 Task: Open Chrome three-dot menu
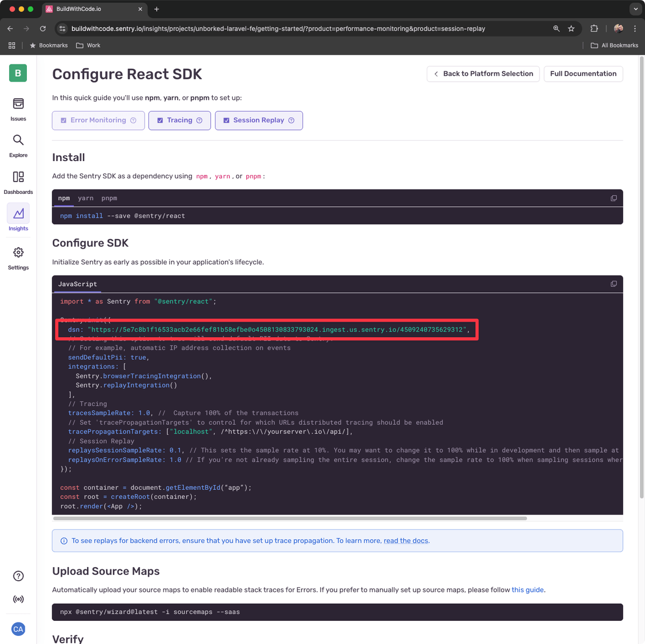tap(635, 28)
